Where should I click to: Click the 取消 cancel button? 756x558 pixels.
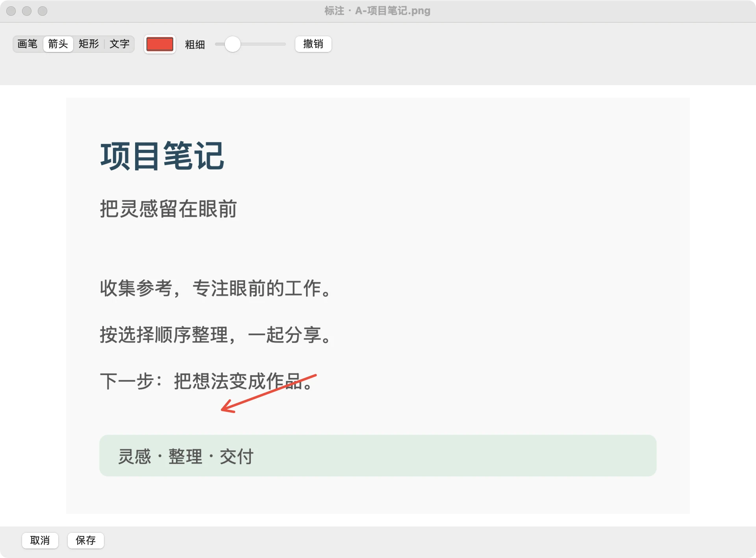click(40, 540)
